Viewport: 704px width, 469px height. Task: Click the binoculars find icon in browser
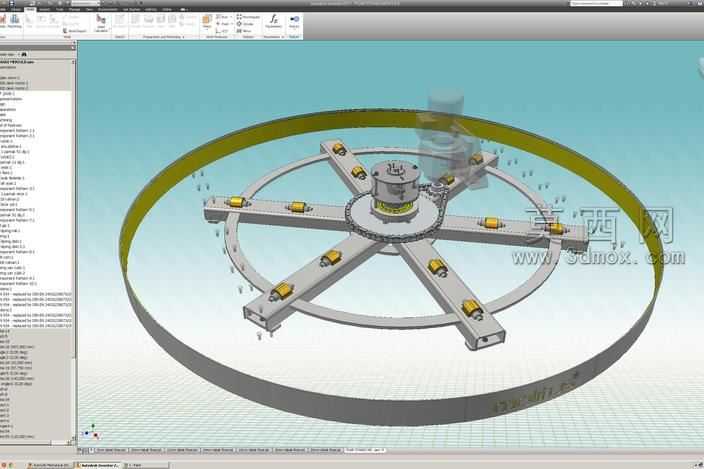click(24, 54)
